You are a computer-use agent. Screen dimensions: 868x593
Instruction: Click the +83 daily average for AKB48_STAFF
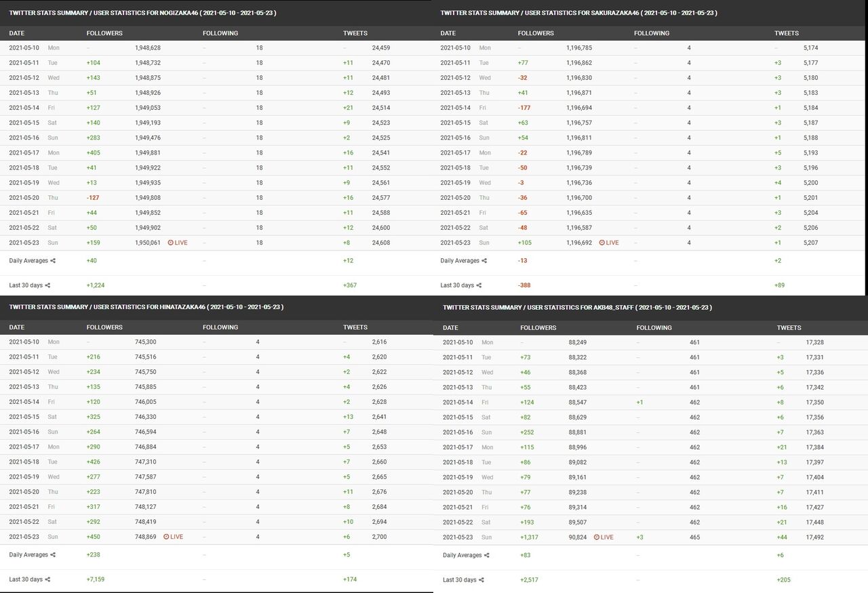[x=526, y=556]
